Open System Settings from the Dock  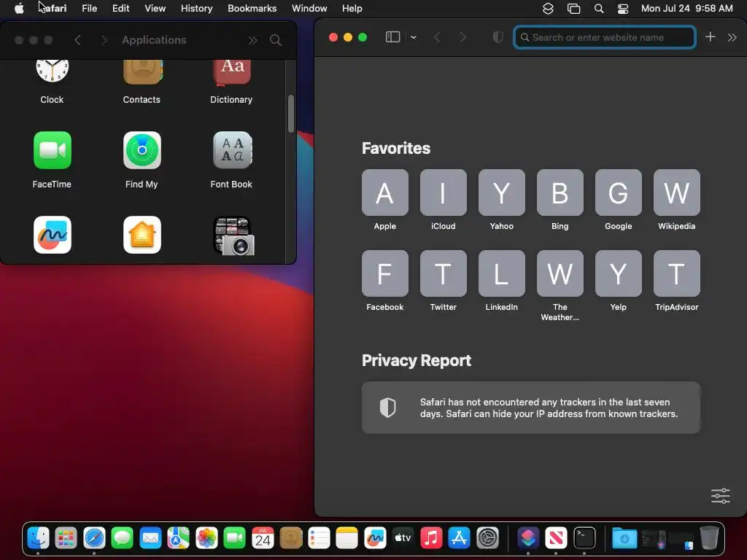click(487, 538)
